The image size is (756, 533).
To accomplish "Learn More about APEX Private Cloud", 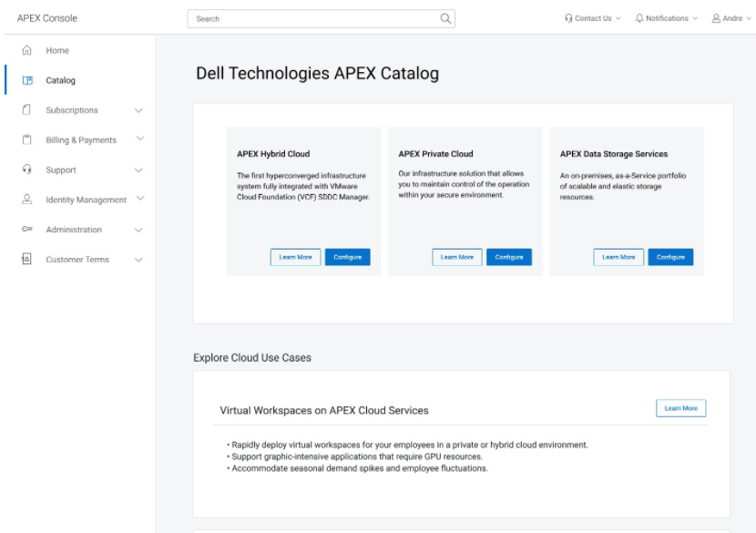I will 457,257.
